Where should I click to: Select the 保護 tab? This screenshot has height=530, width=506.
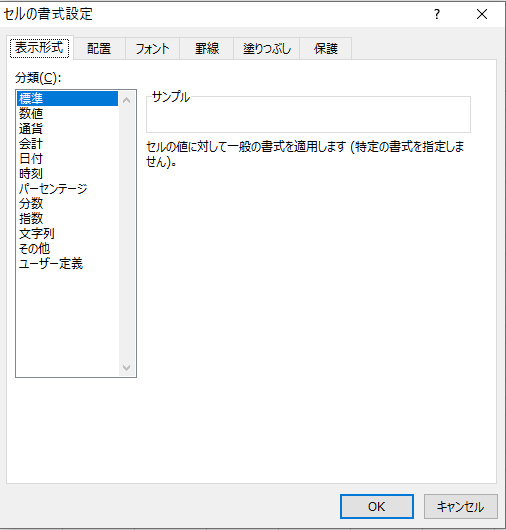tap(326, 48)
